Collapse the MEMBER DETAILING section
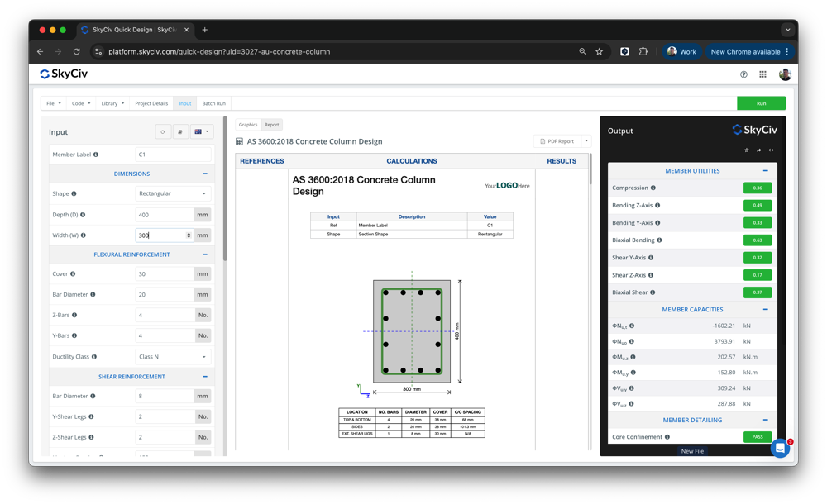Viewport: 827px width, 504px height. click(765, 420)
